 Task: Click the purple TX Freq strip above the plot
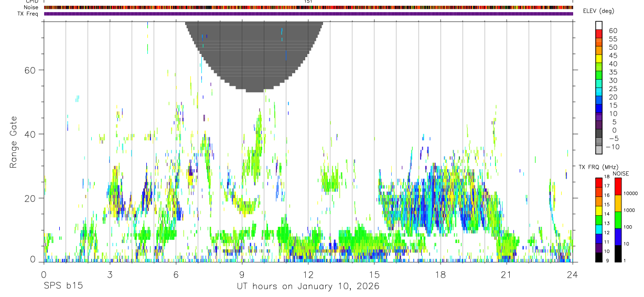click(308, 14)
